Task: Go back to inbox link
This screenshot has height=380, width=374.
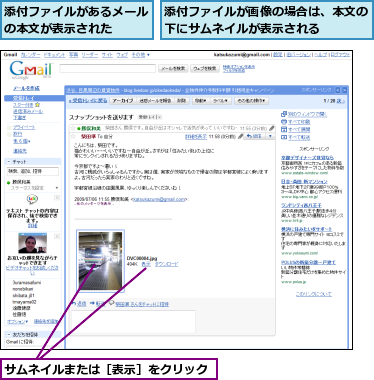Action: [x=88, y=101]
